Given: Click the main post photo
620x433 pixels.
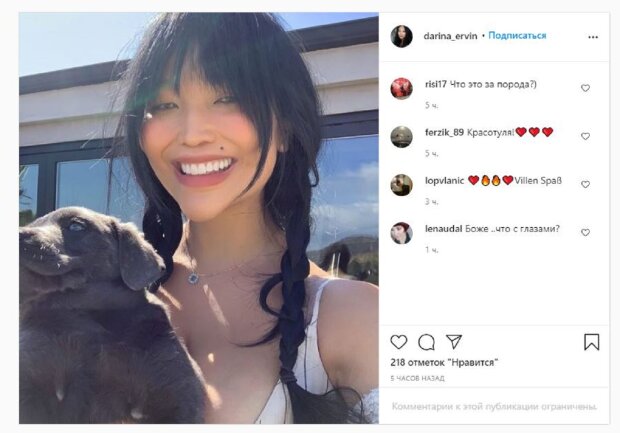Looking at the screenshot, I should click(x=199, y=218).
